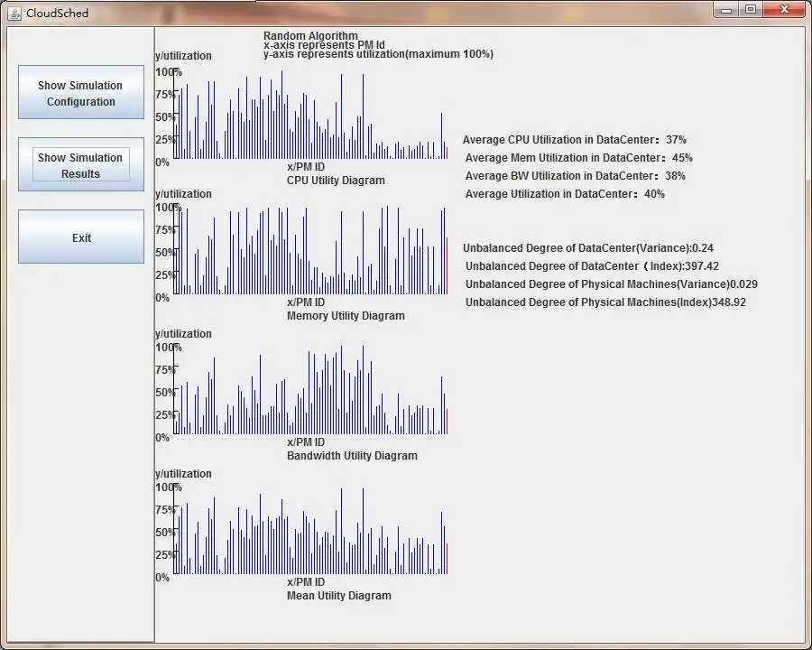Click the text 'x-axis represents PM Id'
The image size is (812, 650).
point(324,45)
